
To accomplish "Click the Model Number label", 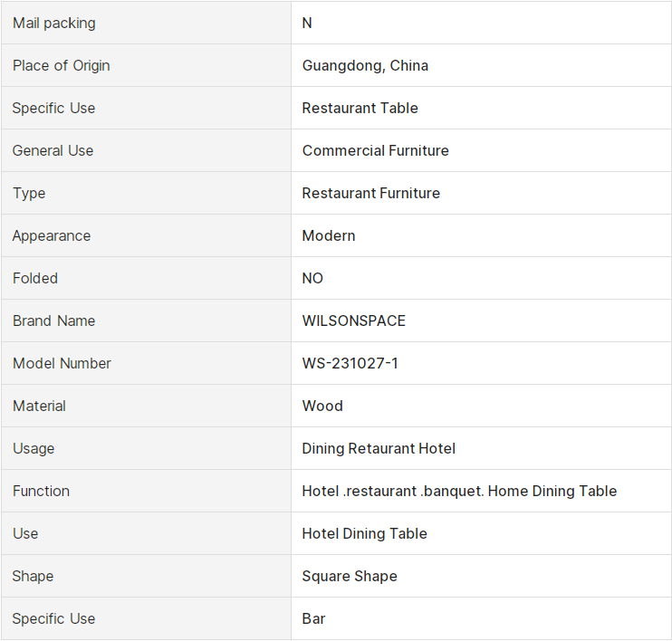I will click(x=62, y=363).
